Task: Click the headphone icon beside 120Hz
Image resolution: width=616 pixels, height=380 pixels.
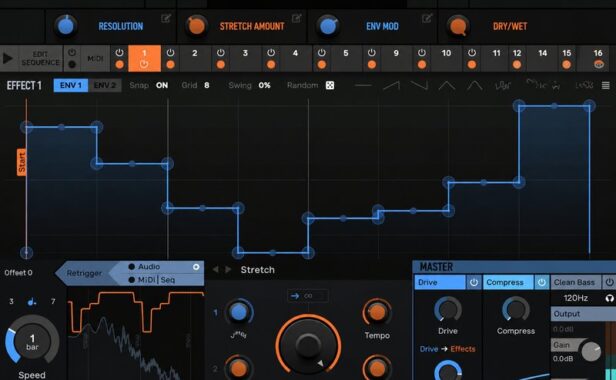Action: (609, 298)
